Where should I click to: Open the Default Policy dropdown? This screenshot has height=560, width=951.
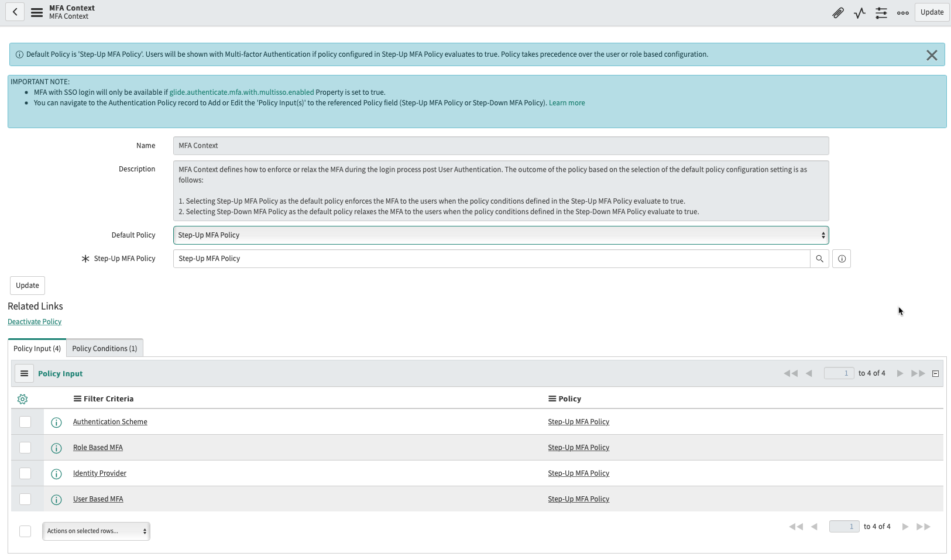click(x=501, y=235)
